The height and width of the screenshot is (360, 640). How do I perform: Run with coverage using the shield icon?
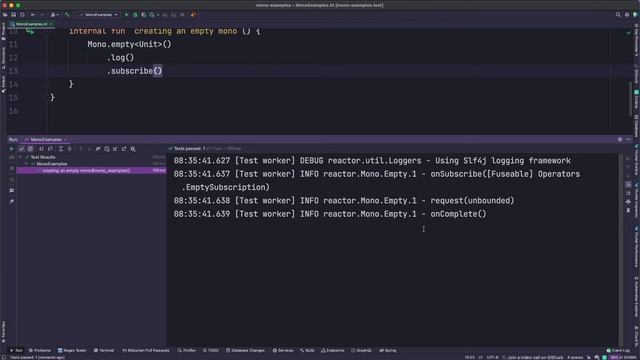pyautogui.click(x=144, y=15)
